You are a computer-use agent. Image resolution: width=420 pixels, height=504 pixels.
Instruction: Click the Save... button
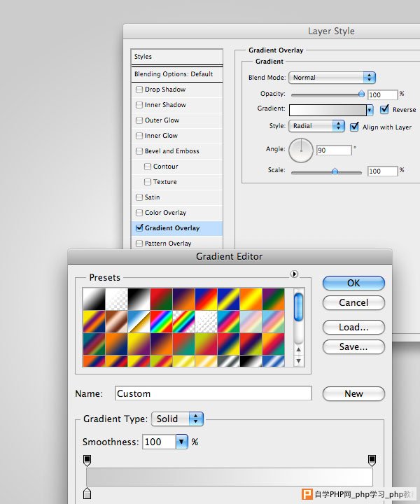pos(353,346)
